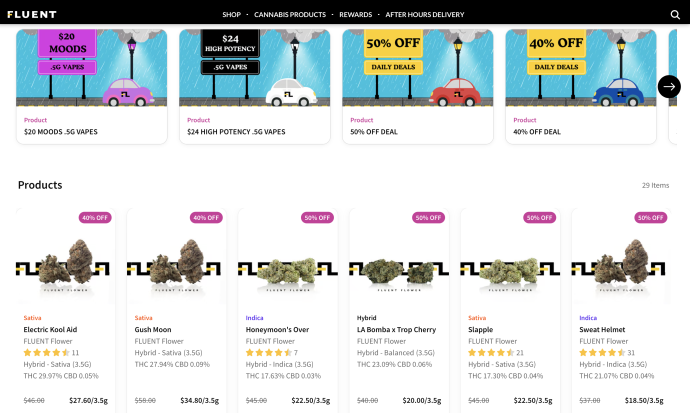Click '$27.60/3.5g' price
Screen dimensions: 690x413
(x=88, y=400)
